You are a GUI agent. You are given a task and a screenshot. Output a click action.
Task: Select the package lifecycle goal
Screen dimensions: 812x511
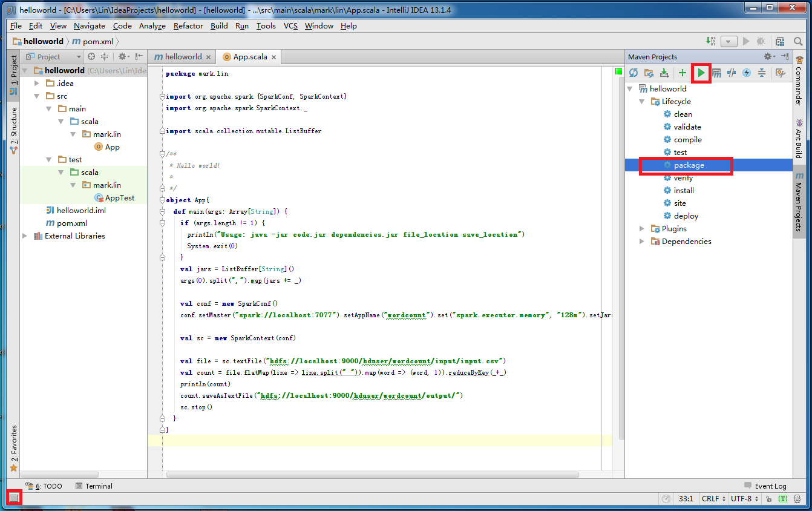click(x=690, y=165)
